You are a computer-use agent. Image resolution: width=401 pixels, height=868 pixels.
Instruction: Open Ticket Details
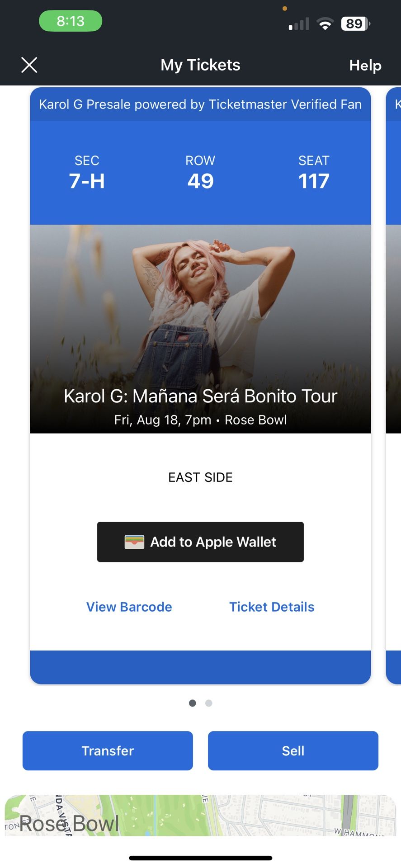click(x=272, y=607)
